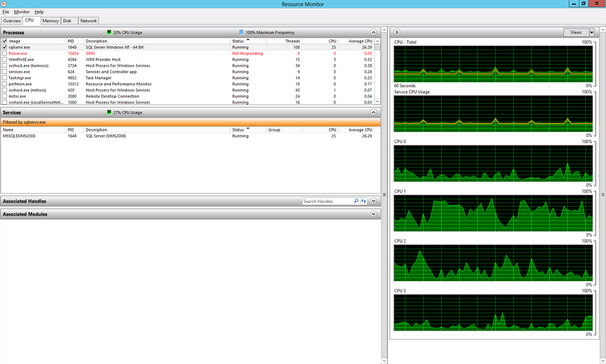Switch to the Memory tab
606x364 pixels.
[x=51, y=21]
